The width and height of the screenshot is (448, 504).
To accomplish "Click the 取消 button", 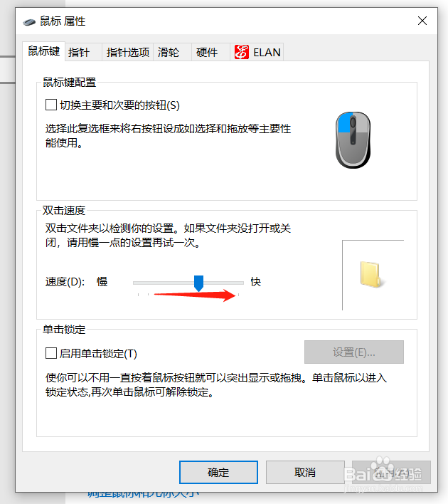I will [305, 472].
